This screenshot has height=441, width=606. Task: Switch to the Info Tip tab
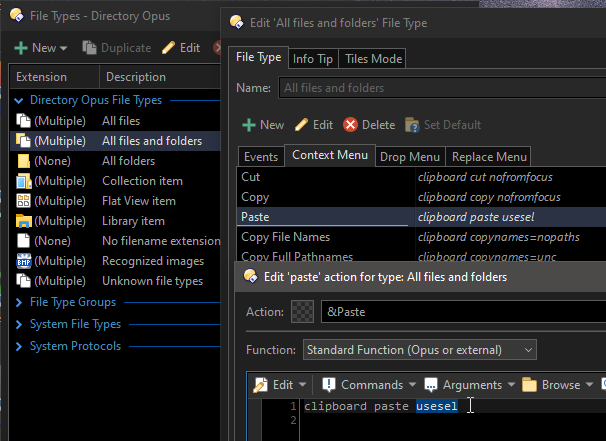[313, 59]
